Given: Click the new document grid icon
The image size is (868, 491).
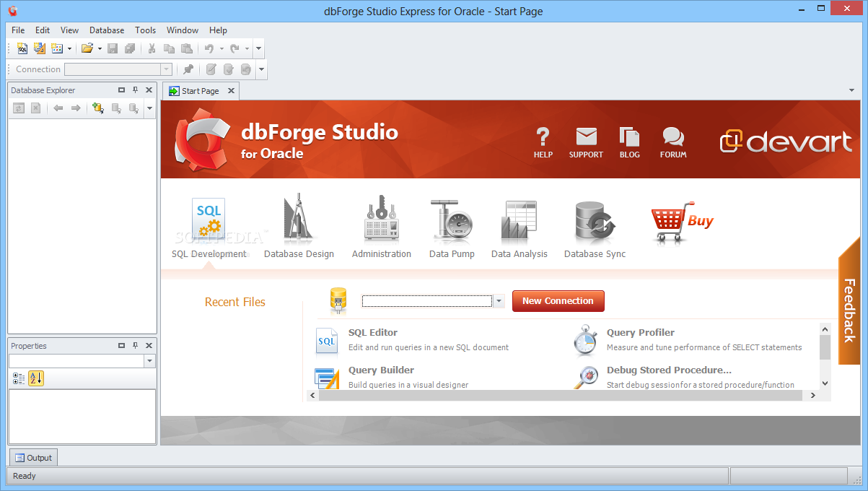Looking at the screenshot, I should (57, 49).
